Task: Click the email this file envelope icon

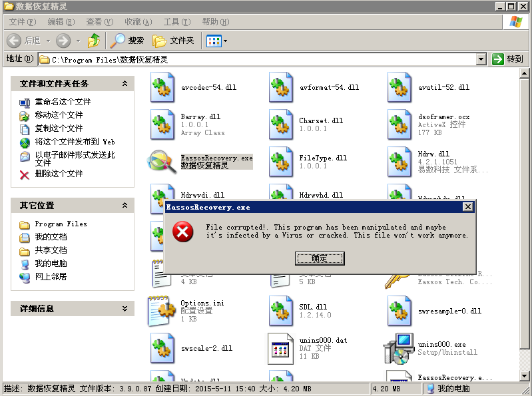Action: pos(25,156)
